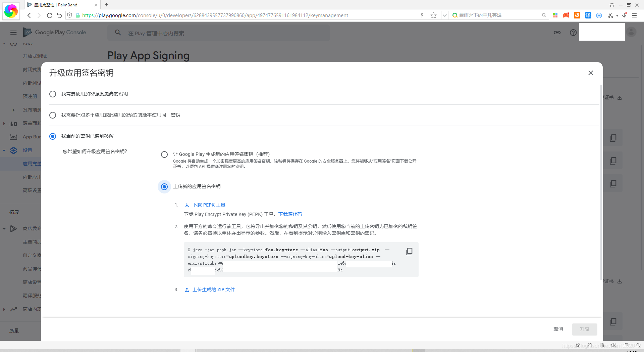Open App Bundle explorer sidebar item
Image resolution: width=644 pixels, height=352 pixels.
pyautogui.click(x=32, y=137)
